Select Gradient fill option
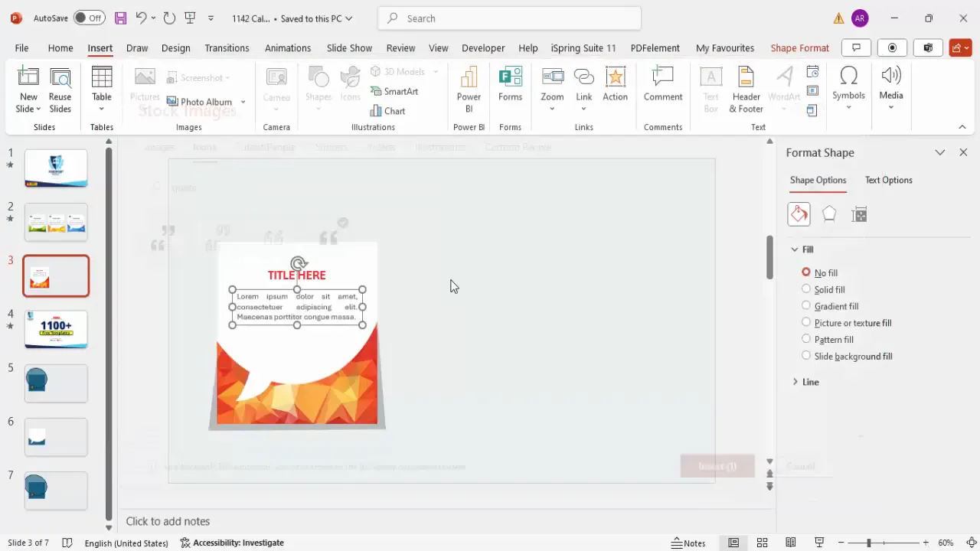 click(829, 306)
